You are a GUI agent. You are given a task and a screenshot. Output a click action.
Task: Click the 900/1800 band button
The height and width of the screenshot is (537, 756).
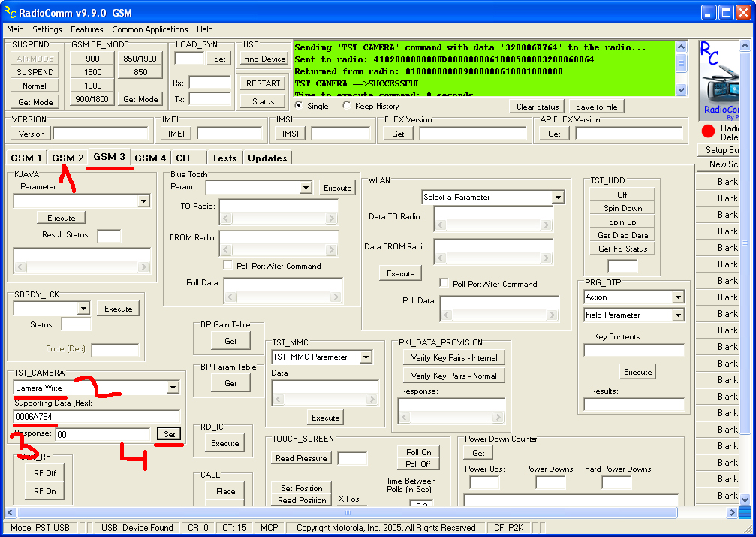[x=92, y=99]
